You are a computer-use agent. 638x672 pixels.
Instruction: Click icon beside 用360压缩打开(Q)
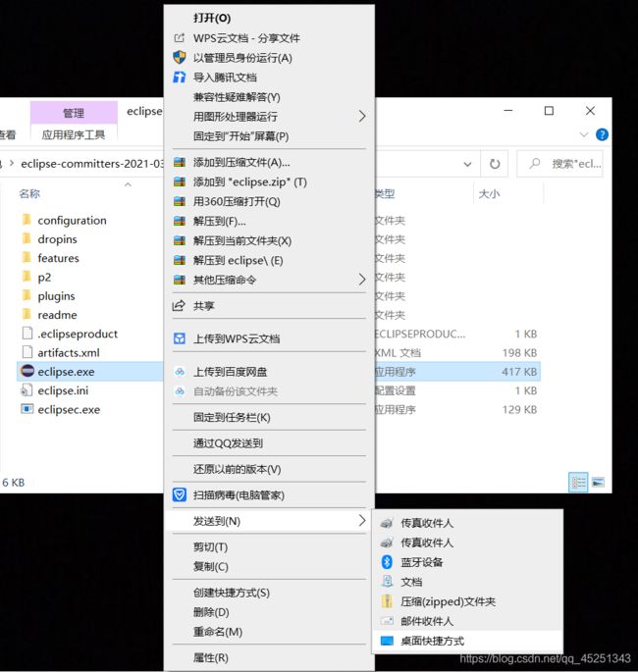pos(180,201)
